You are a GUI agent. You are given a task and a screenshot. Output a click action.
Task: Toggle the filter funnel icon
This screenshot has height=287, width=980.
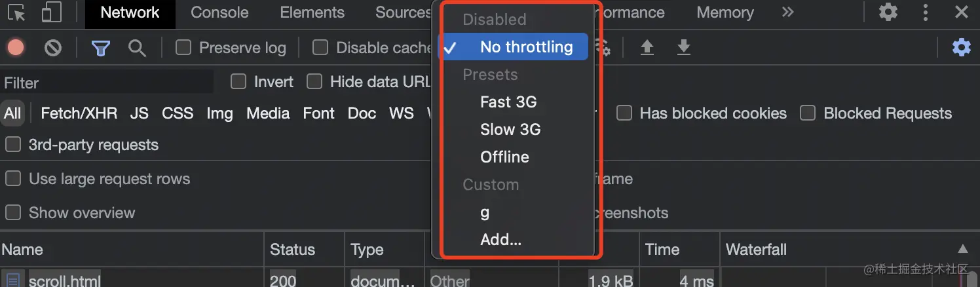[x=100, y=47]
